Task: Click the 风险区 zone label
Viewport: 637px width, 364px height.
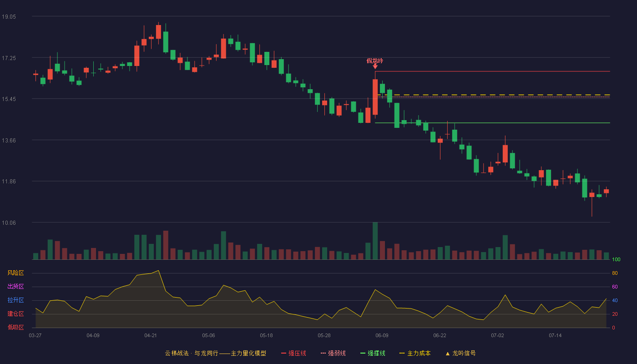Action: point(15,273)
